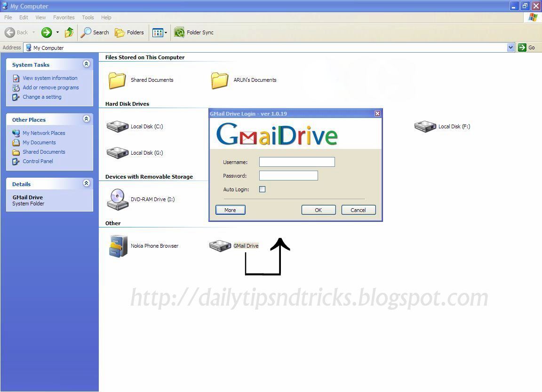542x392 pixels.
Task: Select DVD-RAM Drive (I:) icon
Action: click(x=118, y=199)
